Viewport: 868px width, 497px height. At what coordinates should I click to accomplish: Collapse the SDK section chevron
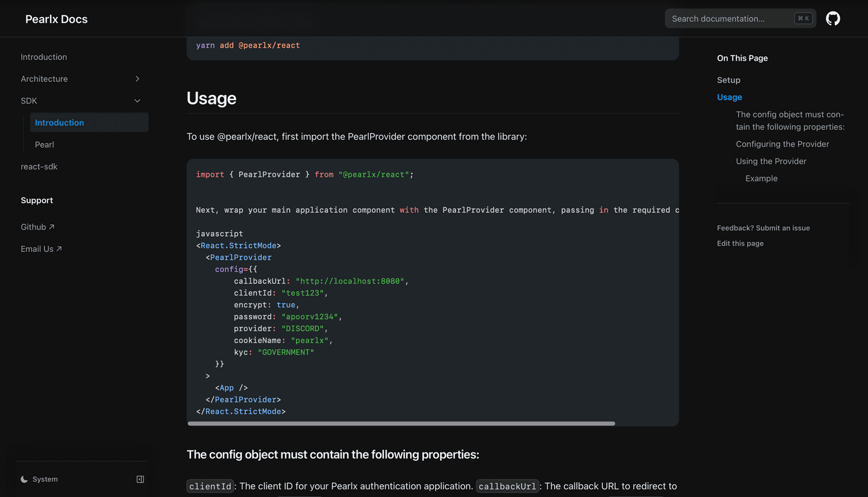pos(137,101)
